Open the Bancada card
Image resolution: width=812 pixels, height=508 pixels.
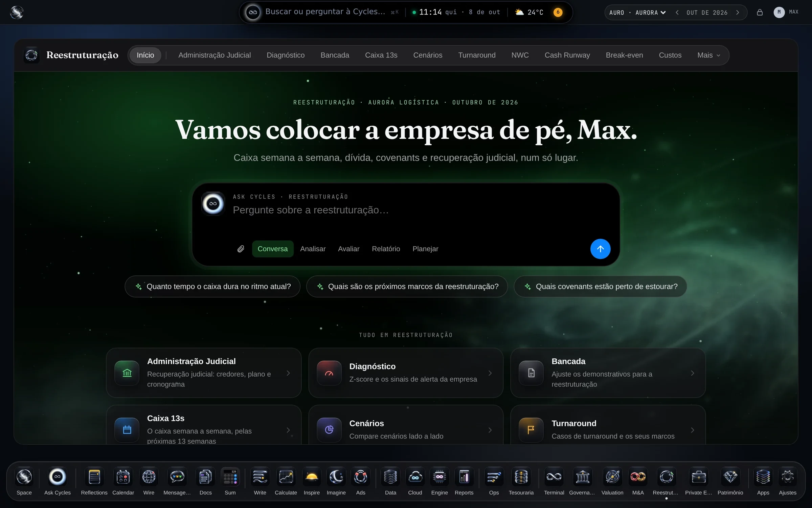pyautogui.click(x=608, y=373)
